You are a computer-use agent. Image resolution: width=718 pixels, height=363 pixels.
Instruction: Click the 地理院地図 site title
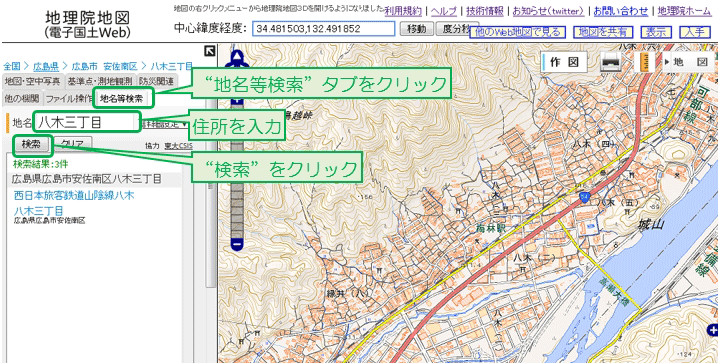click(x=87, y=18)
